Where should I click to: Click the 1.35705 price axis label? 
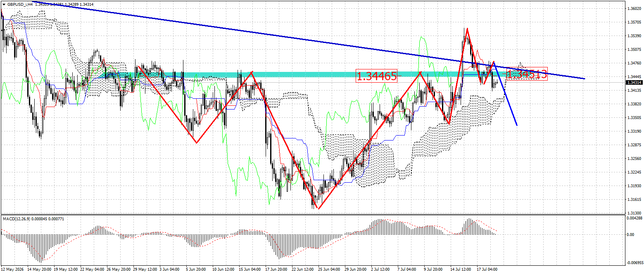(634, 22)
